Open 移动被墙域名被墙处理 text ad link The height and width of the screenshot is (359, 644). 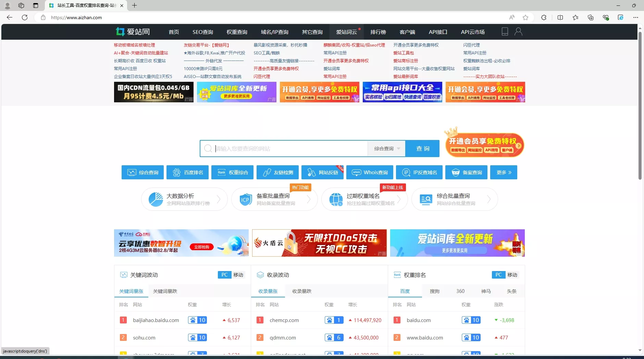pos(134,45)
